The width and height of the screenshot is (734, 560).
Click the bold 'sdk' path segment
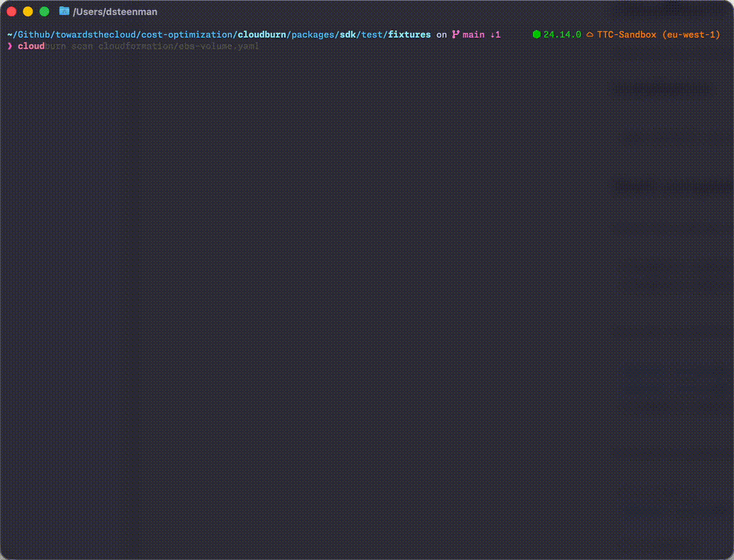pos(348,34)
